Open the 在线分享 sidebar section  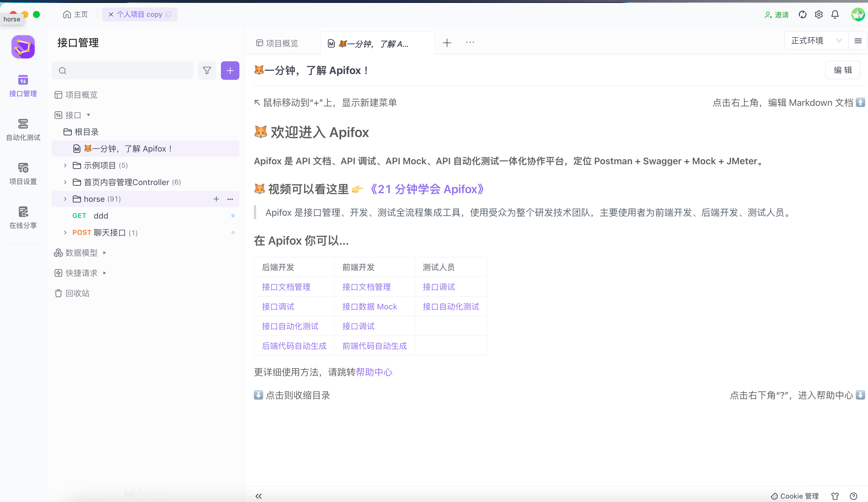pyautogui.click(x=23, y=217)
